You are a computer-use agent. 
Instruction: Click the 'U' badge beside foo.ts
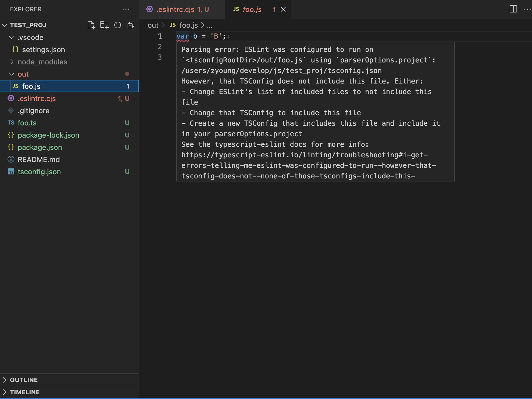(127, 123)
